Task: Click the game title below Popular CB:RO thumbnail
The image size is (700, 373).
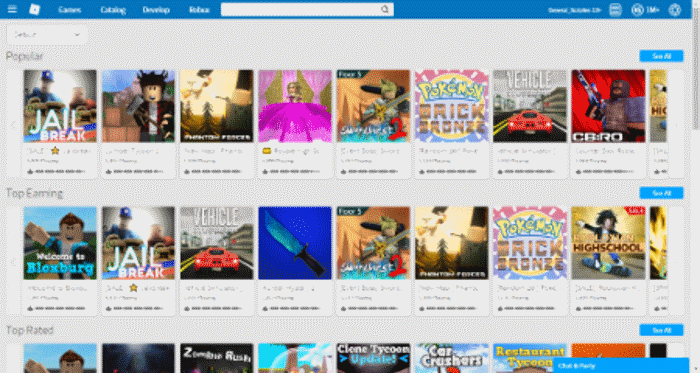Action: (x=605, y=151)
